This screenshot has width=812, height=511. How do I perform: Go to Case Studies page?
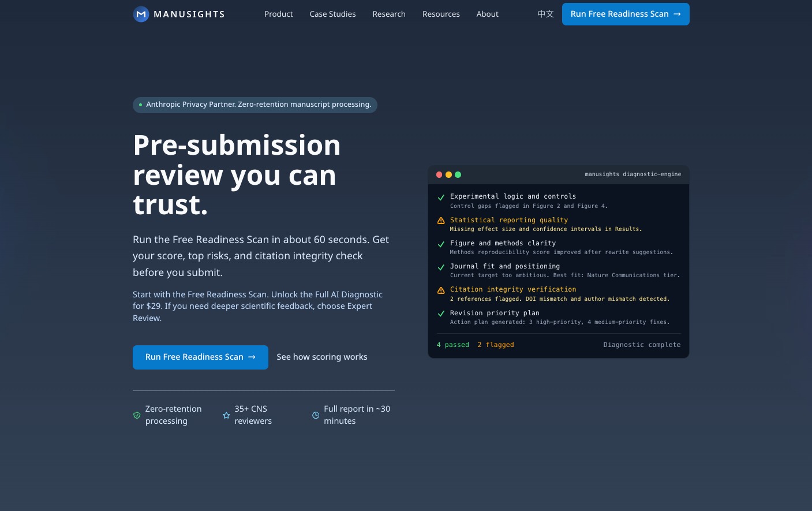tap(332, 14)
